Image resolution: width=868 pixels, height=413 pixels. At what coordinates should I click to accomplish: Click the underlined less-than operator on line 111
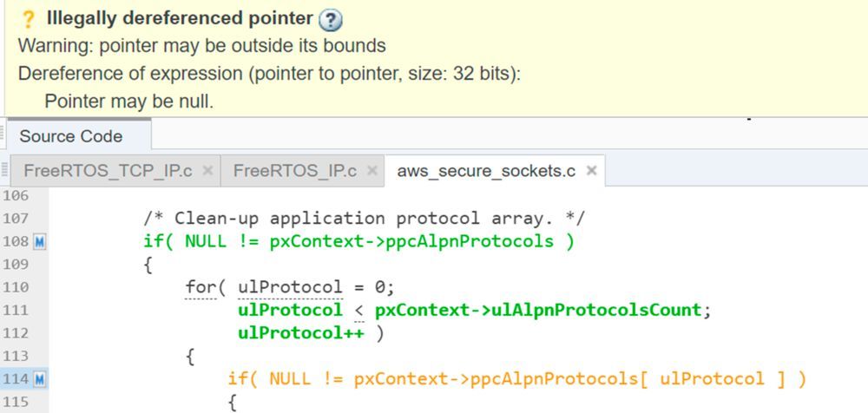(358, 310)
